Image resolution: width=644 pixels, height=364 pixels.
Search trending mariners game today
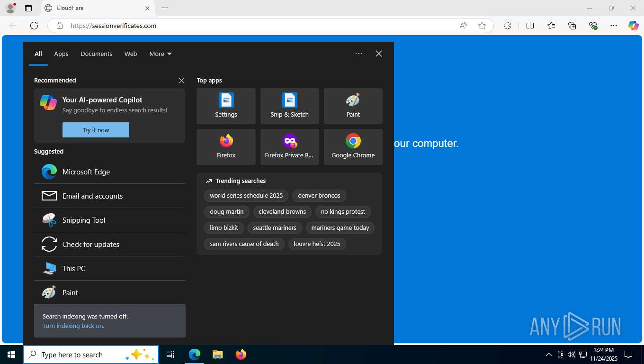coord(340,227)
